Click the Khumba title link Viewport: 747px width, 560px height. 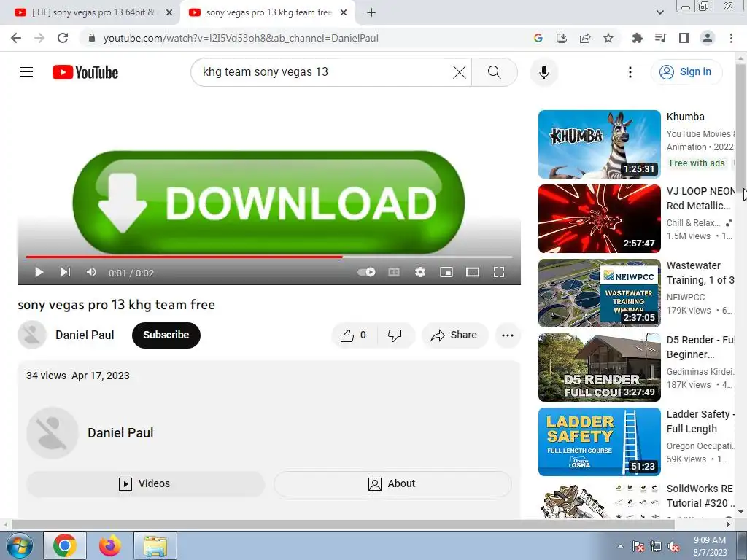tap(685, 117)
